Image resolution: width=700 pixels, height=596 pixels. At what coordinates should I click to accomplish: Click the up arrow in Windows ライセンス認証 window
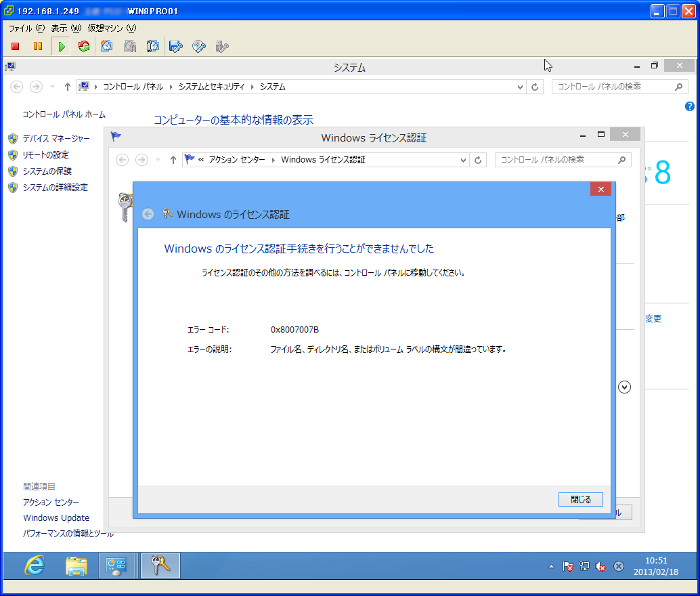[173, 160]
